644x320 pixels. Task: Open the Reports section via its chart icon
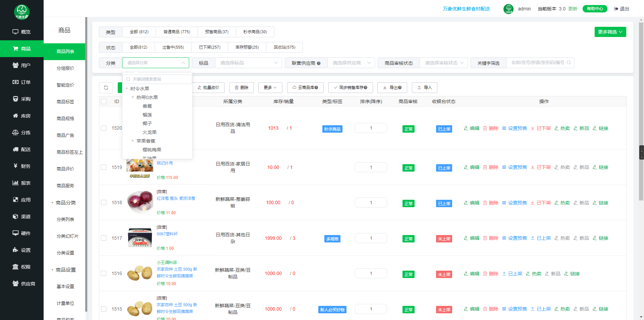click(15, 183)
